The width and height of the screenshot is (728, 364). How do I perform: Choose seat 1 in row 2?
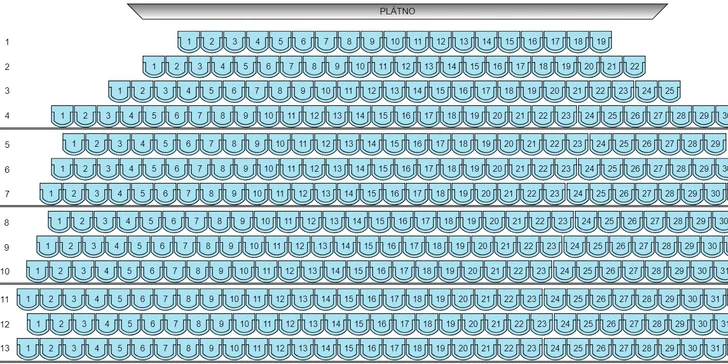(x=154, y=66)
